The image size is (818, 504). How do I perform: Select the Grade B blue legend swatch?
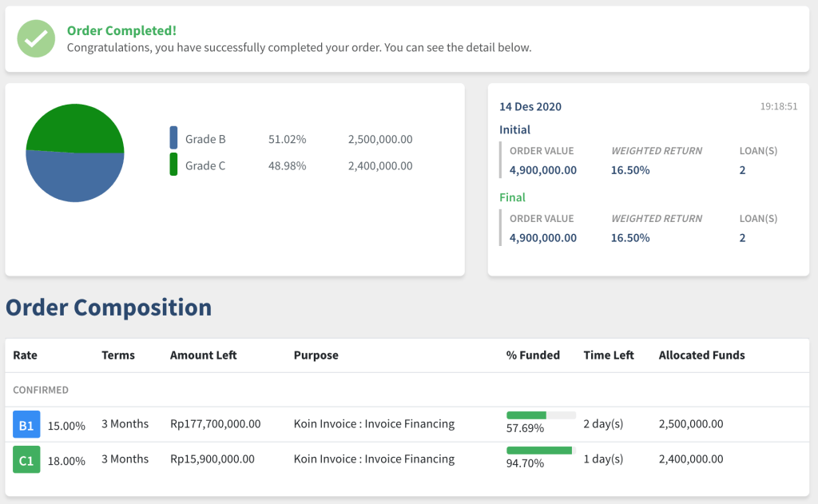(173, 138)
